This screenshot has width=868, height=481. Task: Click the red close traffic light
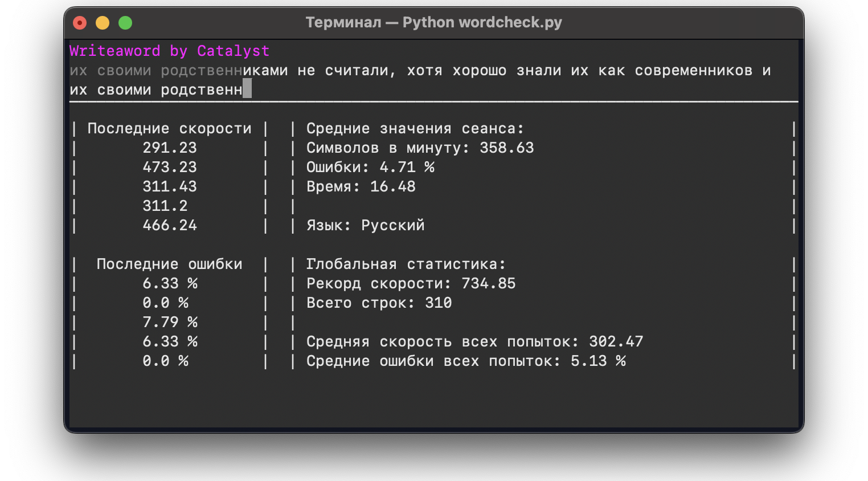[79, 22]
